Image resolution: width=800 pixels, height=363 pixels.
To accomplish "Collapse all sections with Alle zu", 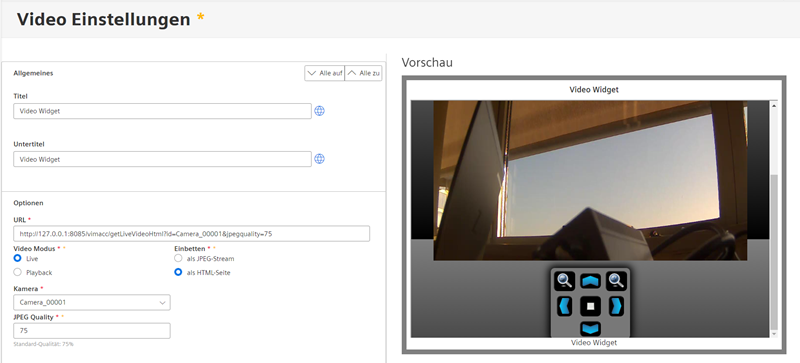I will 363,73.
